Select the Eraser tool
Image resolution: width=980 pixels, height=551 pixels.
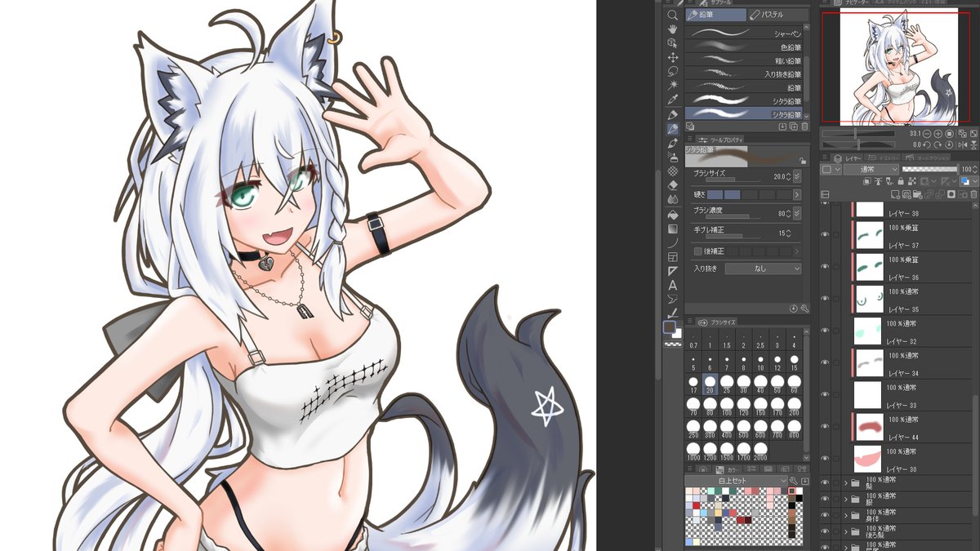(673, 185)
